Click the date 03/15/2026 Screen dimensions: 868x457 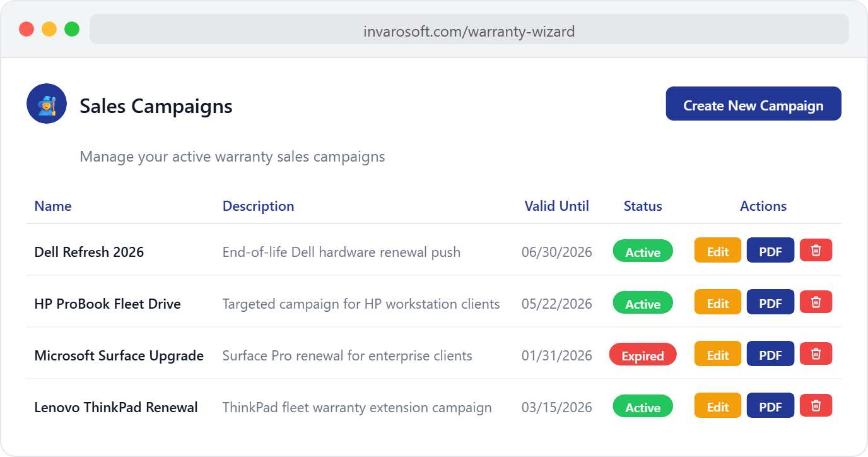pyautogui.click(x=557, y=407)
